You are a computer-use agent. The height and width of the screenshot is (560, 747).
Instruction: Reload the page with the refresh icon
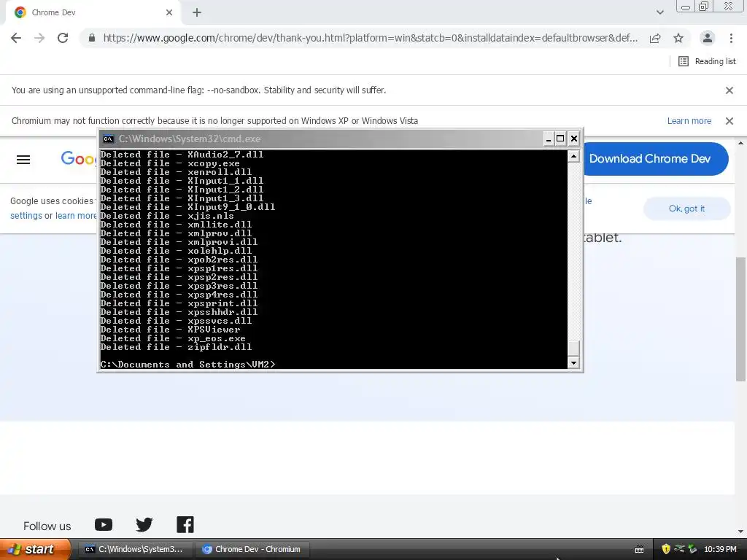point(63,38)
